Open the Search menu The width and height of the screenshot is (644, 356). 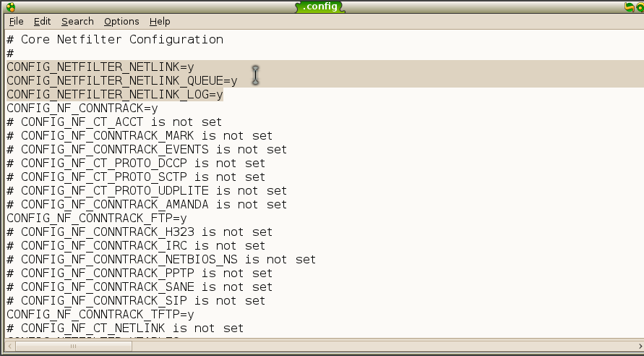pyautogui.click(x=77, y=22)
